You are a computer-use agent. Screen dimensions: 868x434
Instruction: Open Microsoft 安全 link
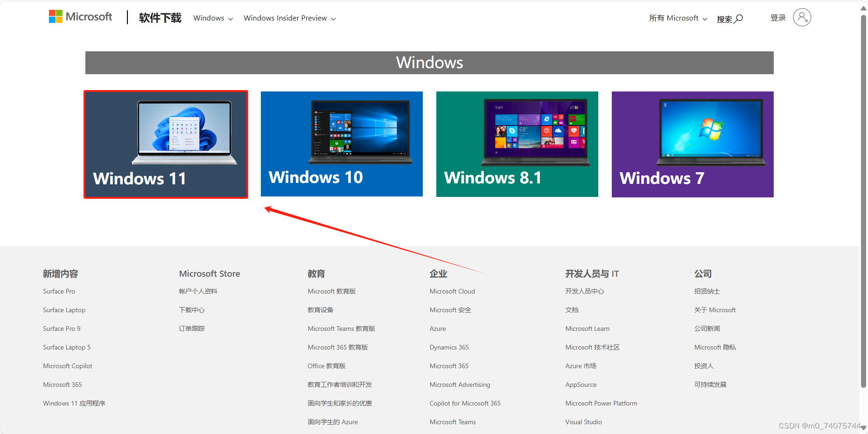(x=450, y=310)
